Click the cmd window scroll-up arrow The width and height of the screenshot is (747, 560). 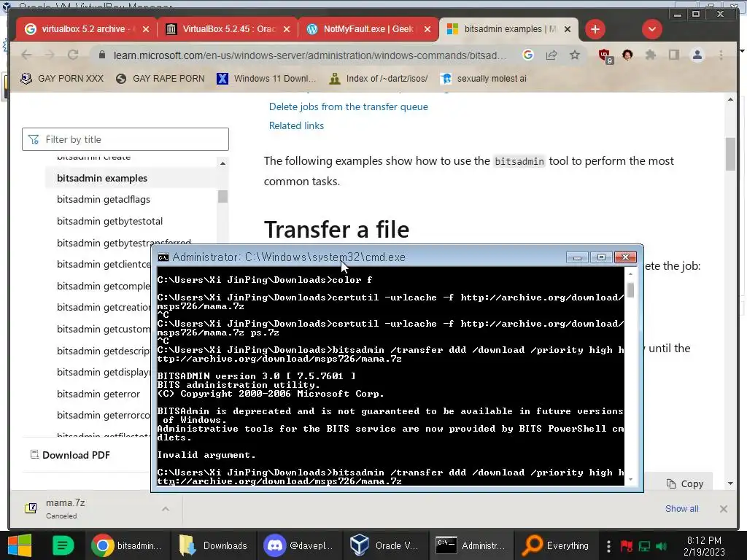[x=630, y=274]
